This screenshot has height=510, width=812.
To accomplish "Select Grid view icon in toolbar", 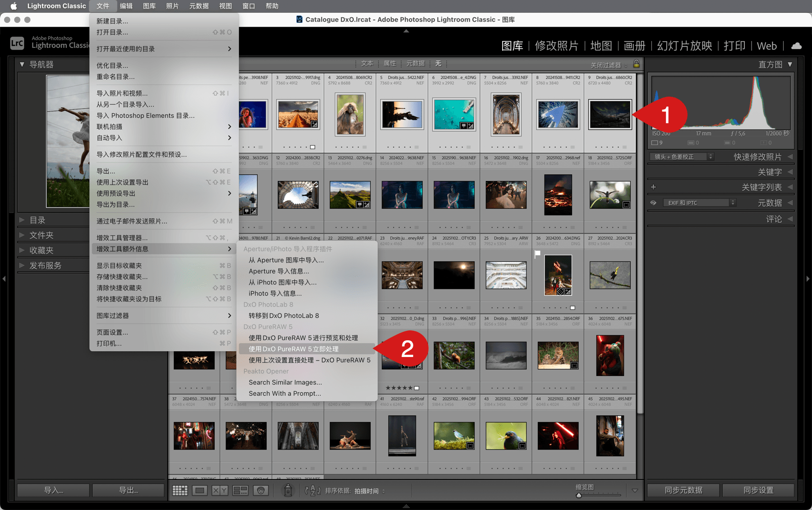I will click(x=180, y=491).
